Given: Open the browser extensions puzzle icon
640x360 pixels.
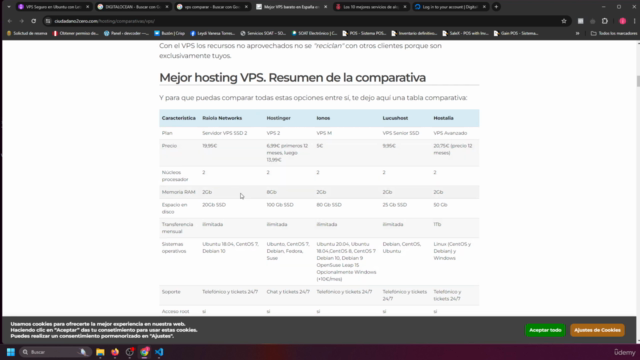Looking at the screenshot, I should [x=605, y=21].
